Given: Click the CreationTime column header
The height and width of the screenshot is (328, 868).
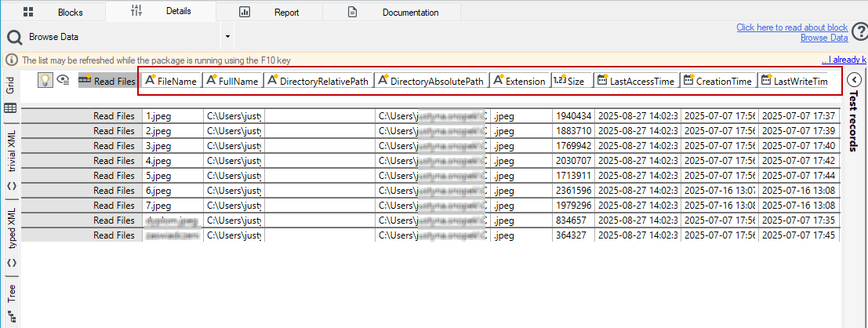Looking at the screenshot, I should point(717,81).
